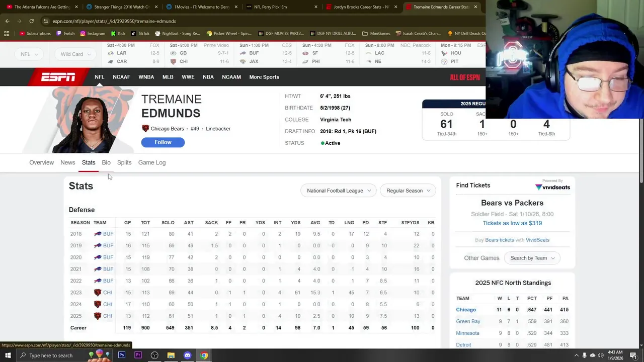Expand the Wild Card week dropdown

tap(75, 54)
